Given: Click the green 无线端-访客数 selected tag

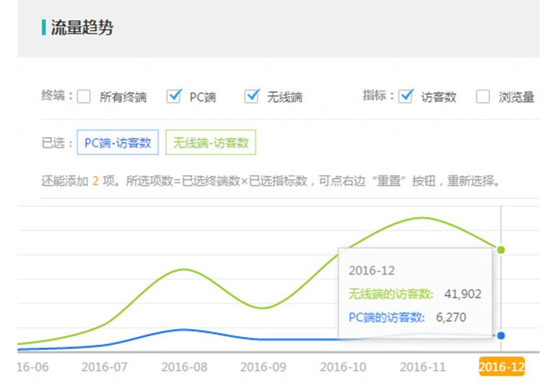Looking at the screenshot, I should click(211, 143).
